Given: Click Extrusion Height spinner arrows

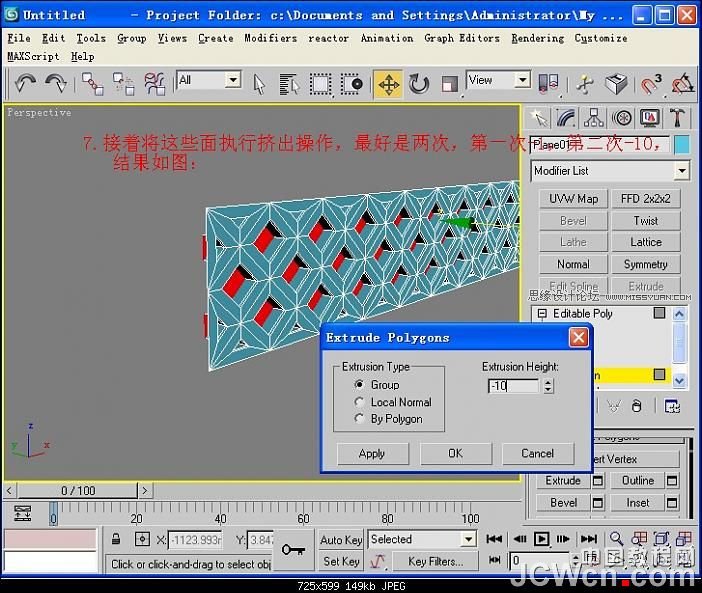Looking at the screenshot, I should pos(548,386).
